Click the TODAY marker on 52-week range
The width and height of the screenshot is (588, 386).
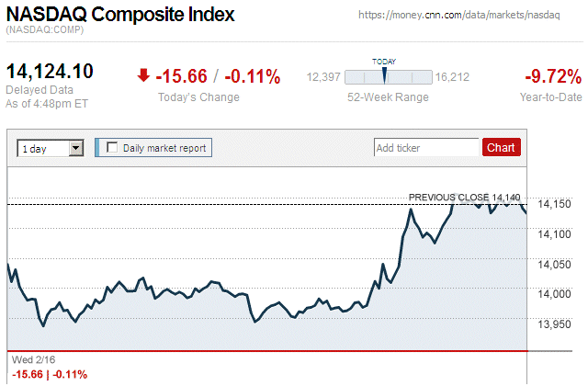click(384, 74)
